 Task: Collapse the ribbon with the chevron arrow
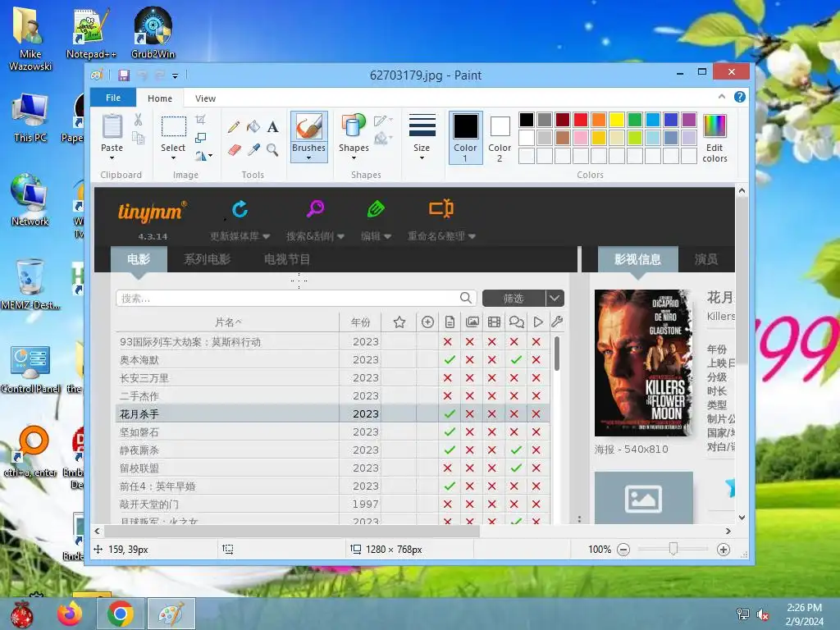click(722, 97)
